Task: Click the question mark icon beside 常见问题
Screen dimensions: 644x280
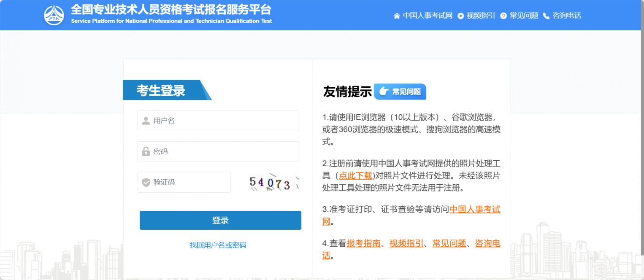Action: click(x=503, y=16)
